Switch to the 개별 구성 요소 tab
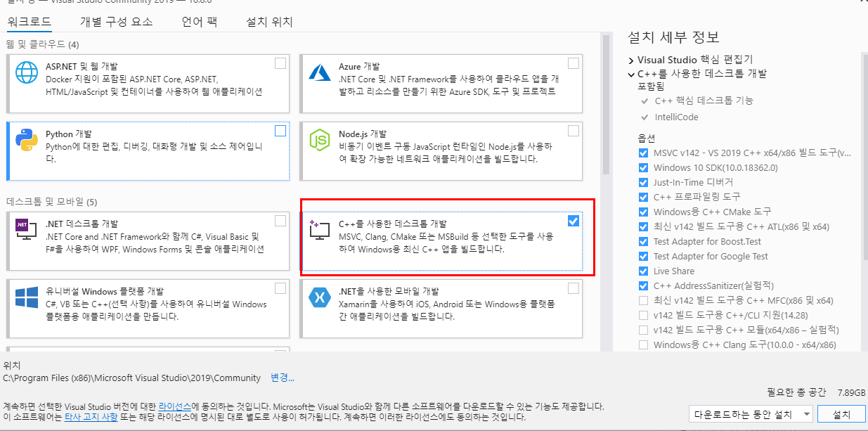 click(x=116, y=22)
